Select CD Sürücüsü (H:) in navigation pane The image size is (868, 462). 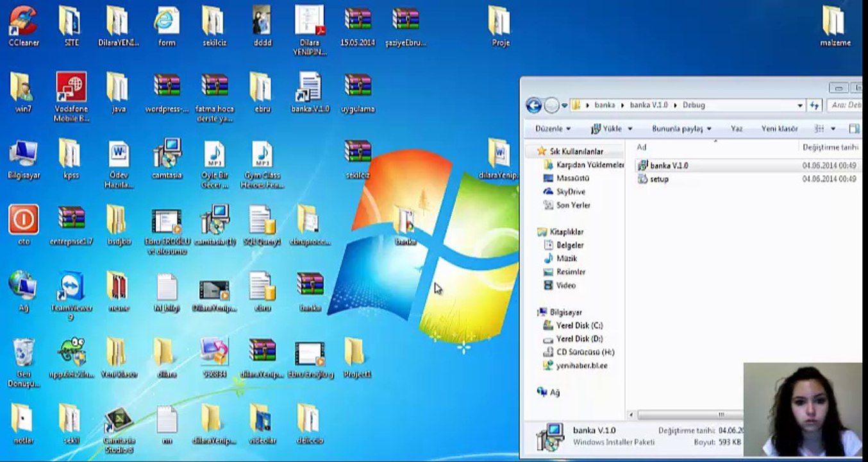coord(585,352)
